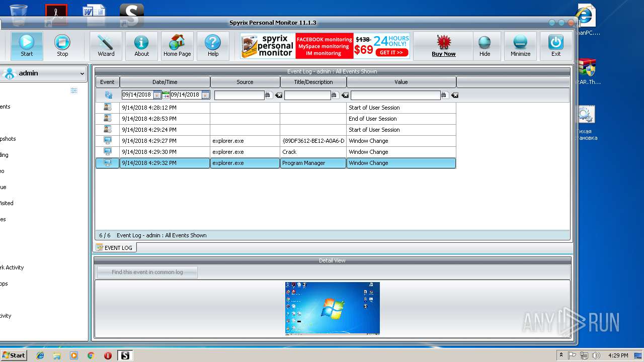Open the end date calendar picker
Image resolution: width=644 pixels, height=362 pixels.
205,95
